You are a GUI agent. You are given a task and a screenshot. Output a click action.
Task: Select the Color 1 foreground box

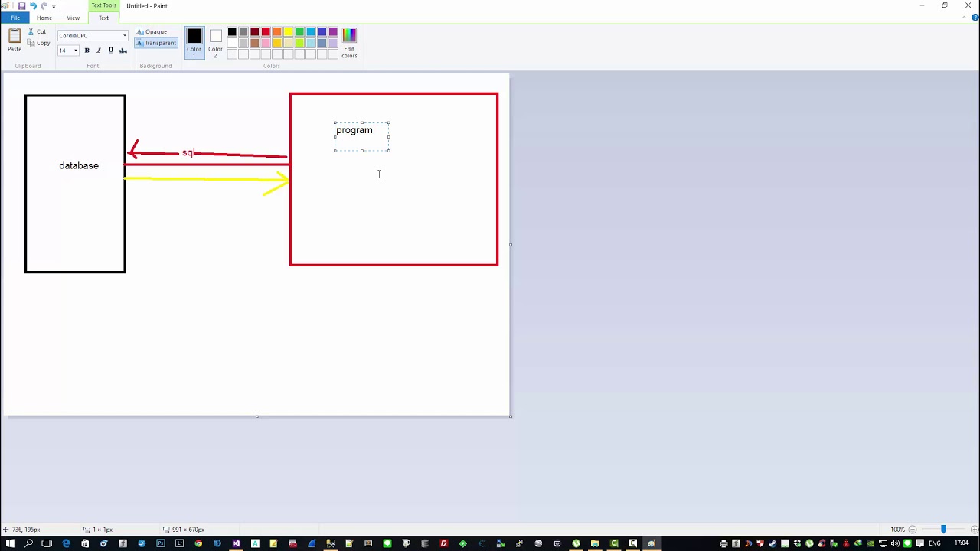tap(194, 43)
